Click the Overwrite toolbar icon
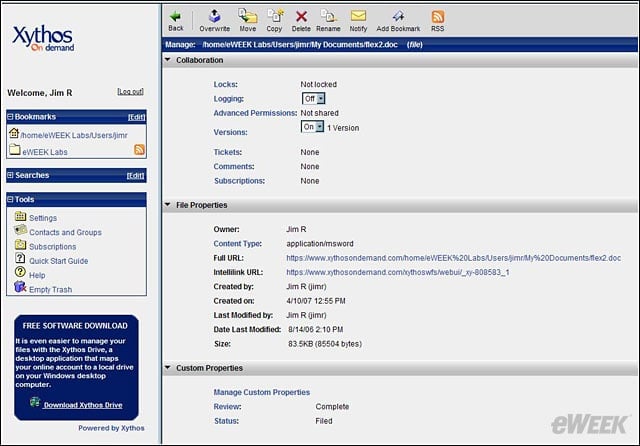 pos(214,16)
